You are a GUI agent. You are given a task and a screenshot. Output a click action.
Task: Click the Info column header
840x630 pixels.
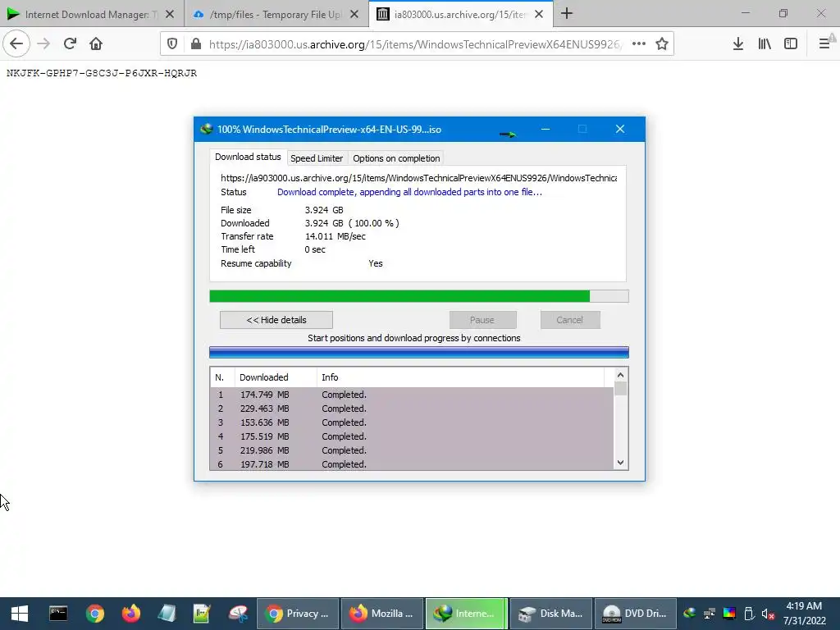460,377
